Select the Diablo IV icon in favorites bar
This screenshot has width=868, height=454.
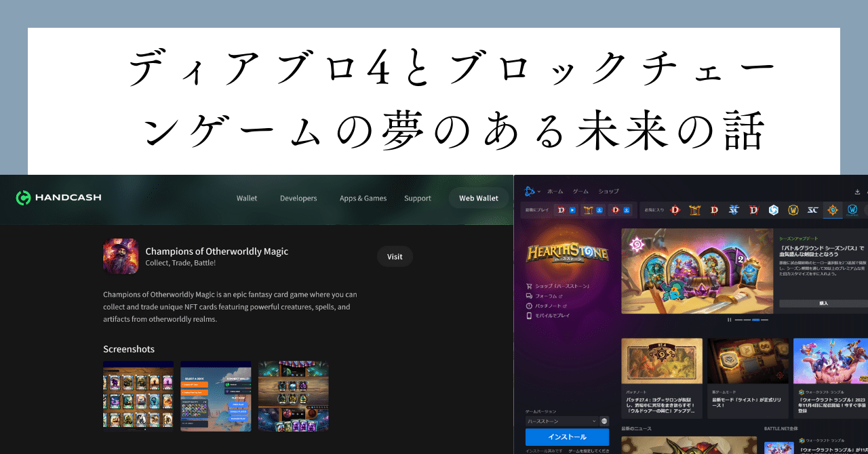pyautogui.click(x=754, y=210)
